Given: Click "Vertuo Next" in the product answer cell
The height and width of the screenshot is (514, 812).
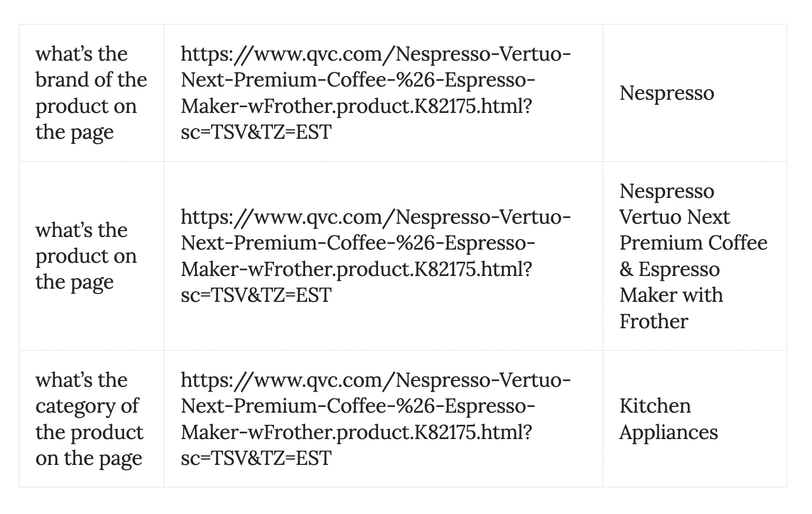Looking at the screenshot, I should point(674,217).
